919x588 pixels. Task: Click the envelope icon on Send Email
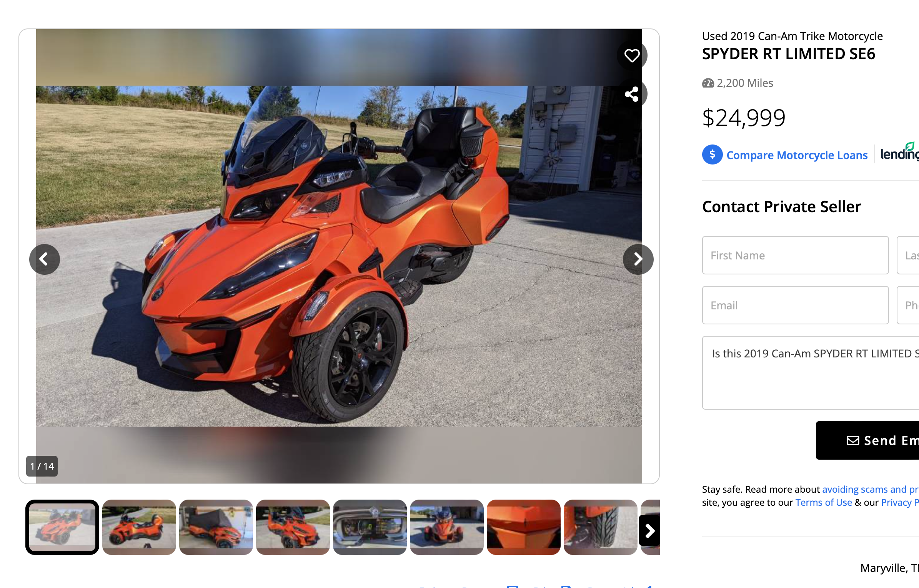click(853, 440)
